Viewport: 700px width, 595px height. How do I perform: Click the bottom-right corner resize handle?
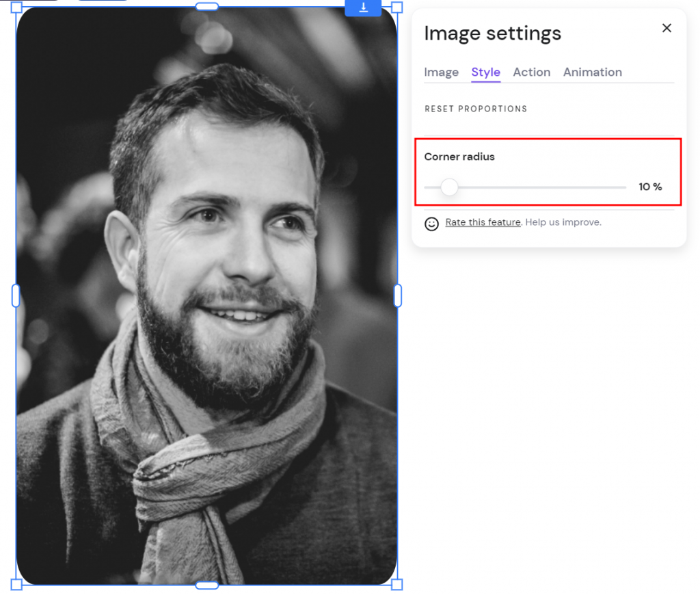396,583
